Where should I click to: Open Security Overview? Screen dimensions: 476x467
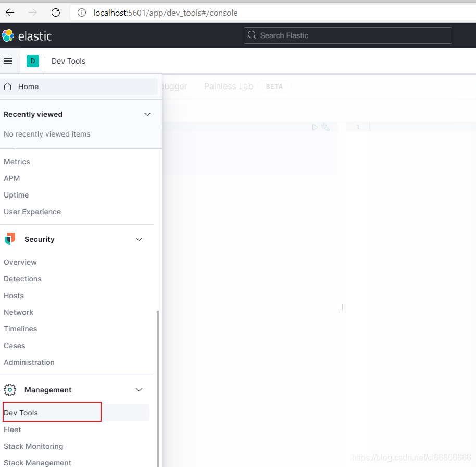20,262
